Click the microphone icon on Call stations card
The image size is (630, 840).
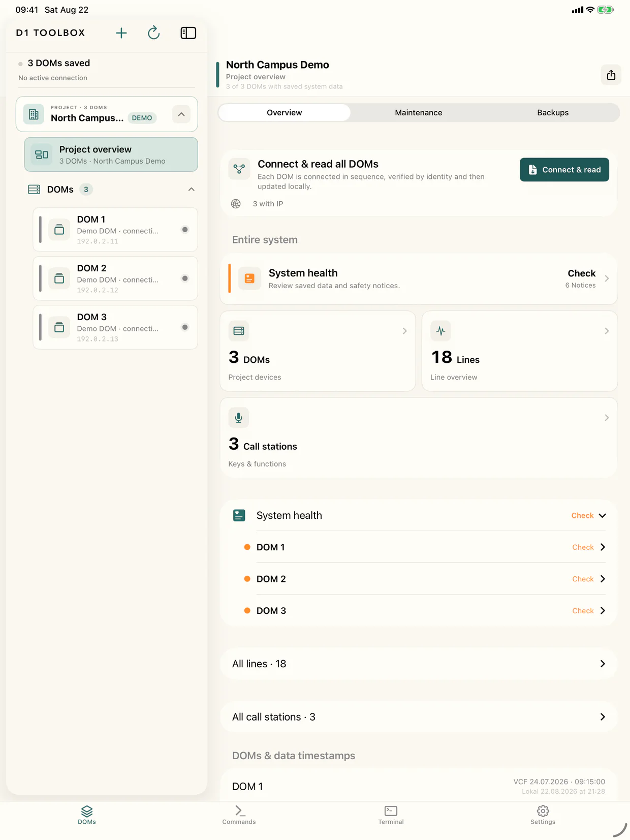[238, 418]
